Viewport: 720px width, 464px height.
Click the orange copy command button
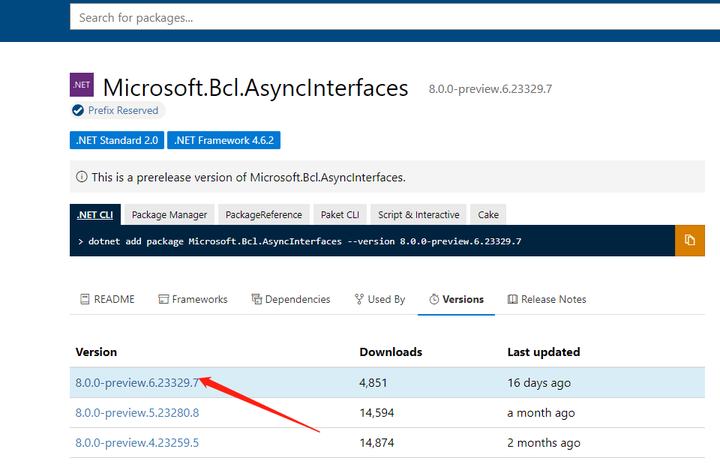coord(690,241)
